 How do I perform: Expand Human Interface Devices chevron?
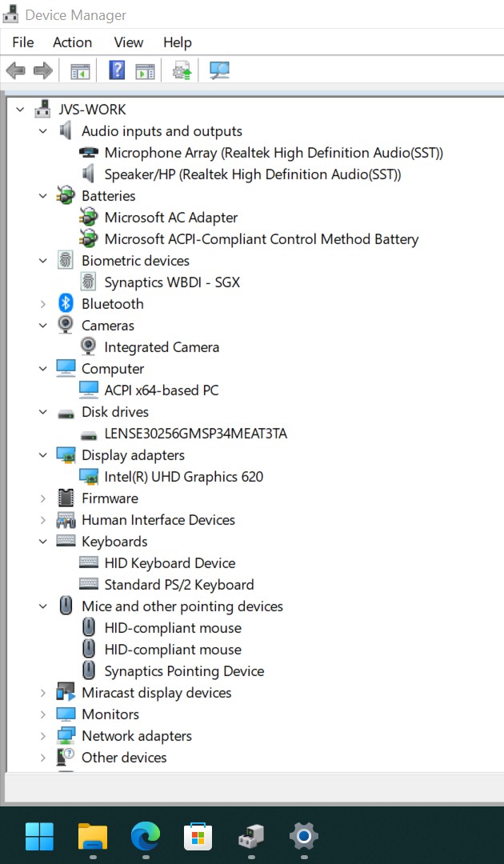43,520
